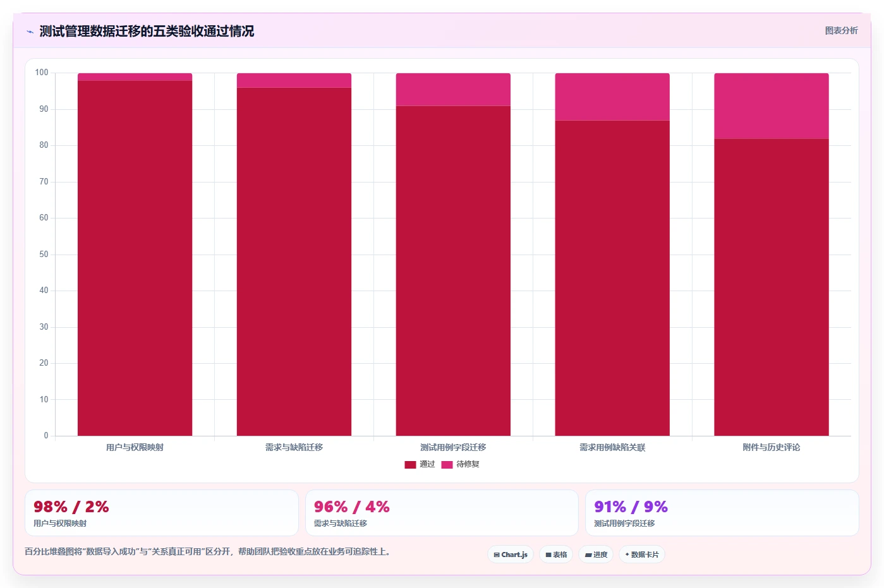Click the chart title 测试管理数据迁移的五类验收通过情况
The image size is (884, 588).
point(147,32)
